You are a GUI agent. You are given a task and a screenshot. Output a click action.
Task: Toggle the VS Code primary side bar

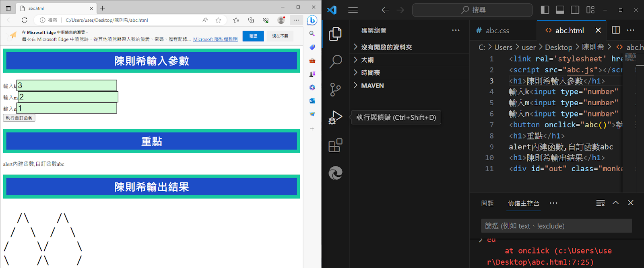[545, 10]
